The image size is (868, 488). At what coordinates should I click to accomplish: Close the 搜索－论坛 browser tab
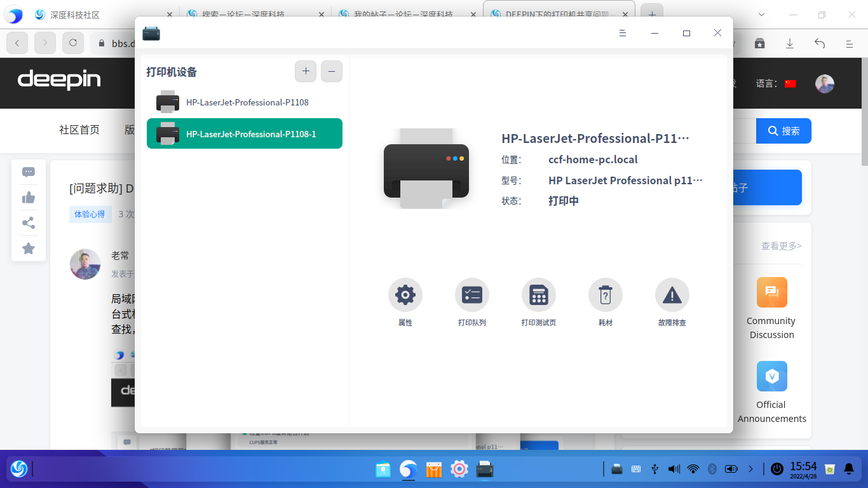pyautogui.click(x=322, y=15)
